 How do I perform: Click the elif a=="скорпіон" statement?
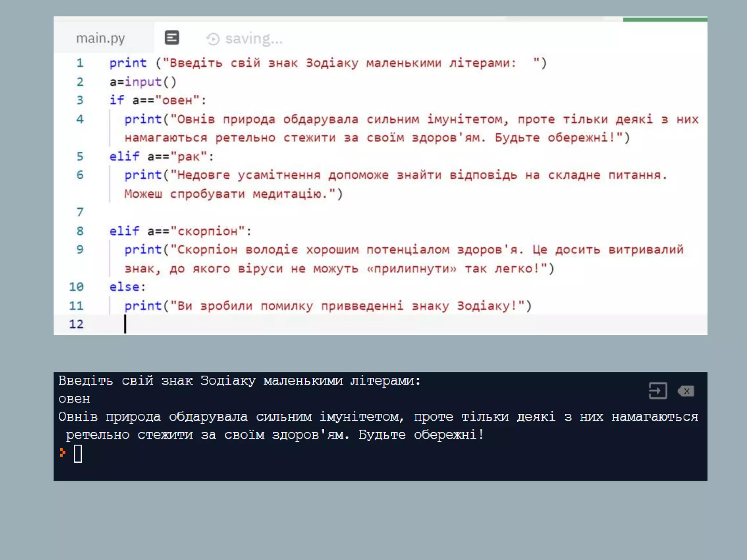click(x=180, y=231)
